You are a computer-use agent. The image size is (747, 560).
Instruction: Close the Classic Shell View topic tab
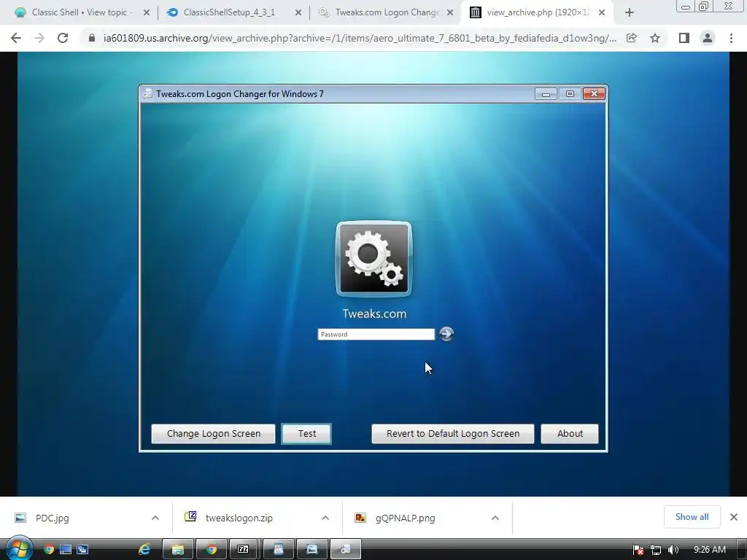(x=146, y=13)
